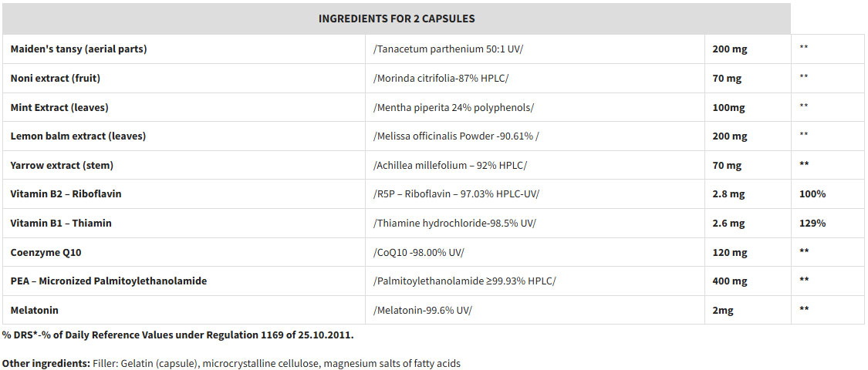Screen dimensions: 868x370
Task: Click the "% DRS*" Daily Reference Values footnote
Action: pyautogui.click(x=177, y=335)
